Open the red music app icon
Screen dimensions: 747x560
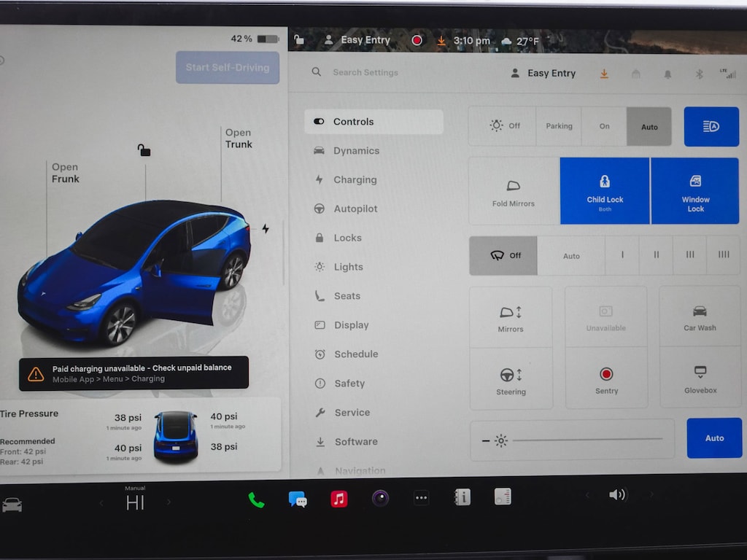(x=338, y=499)
